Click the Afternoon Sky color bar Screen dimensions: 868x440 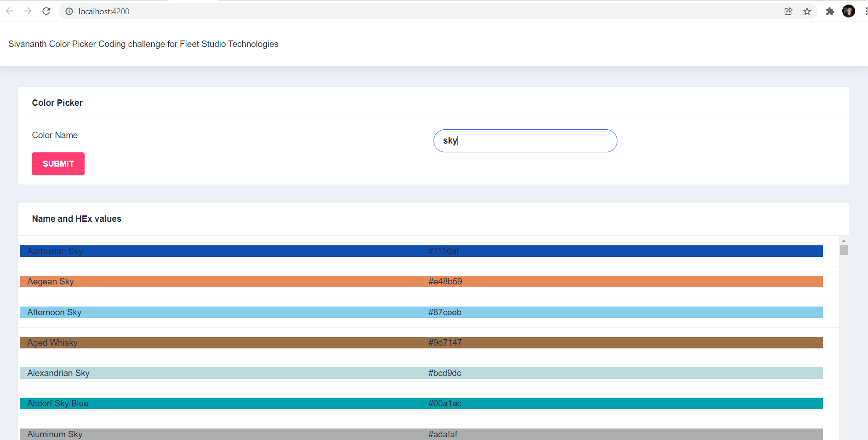(x=230, y=312)
